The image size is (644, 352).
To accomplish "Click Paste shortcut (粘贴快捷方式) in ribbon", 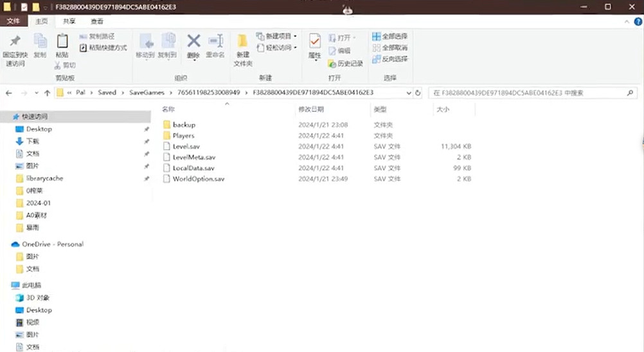I will point(103,48).
